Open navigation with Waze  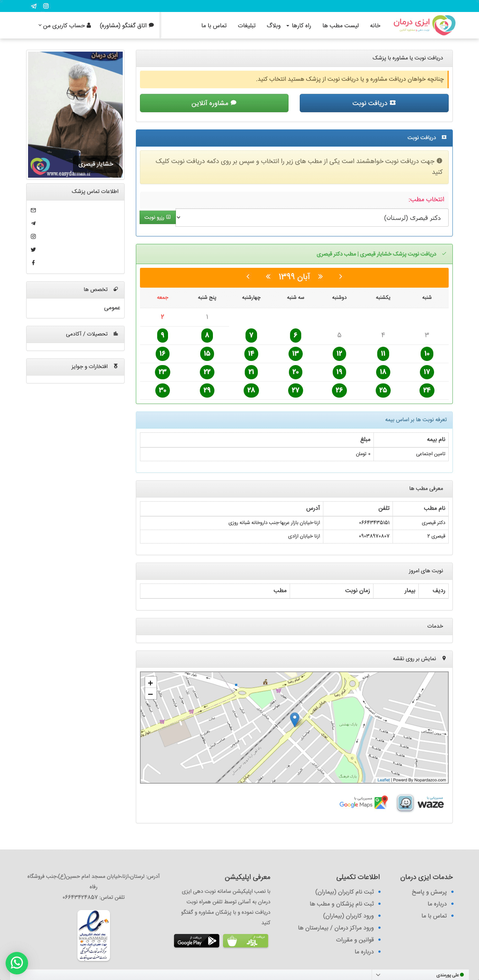[x=420, y=803]
